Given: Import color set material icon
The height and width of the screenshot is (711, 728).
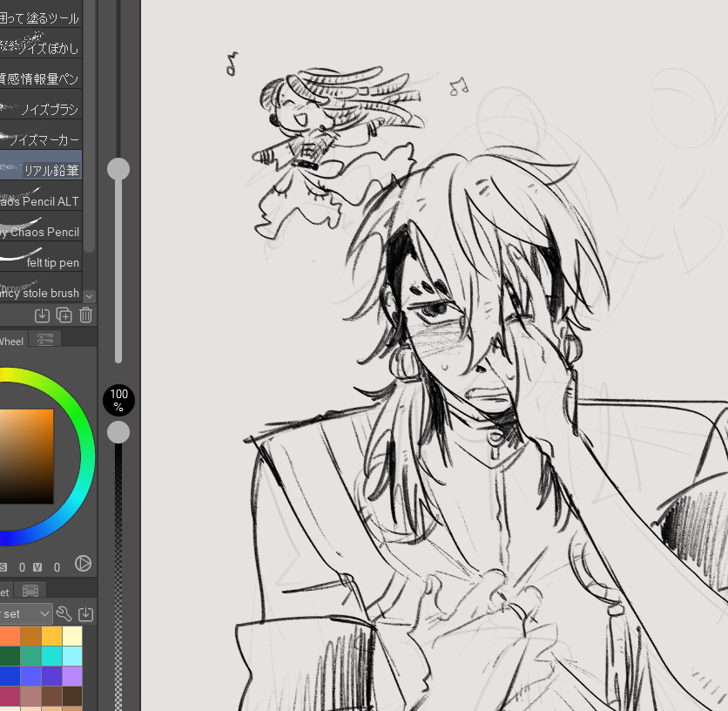Looking at the screenshot, I should [x=85, y=614].
